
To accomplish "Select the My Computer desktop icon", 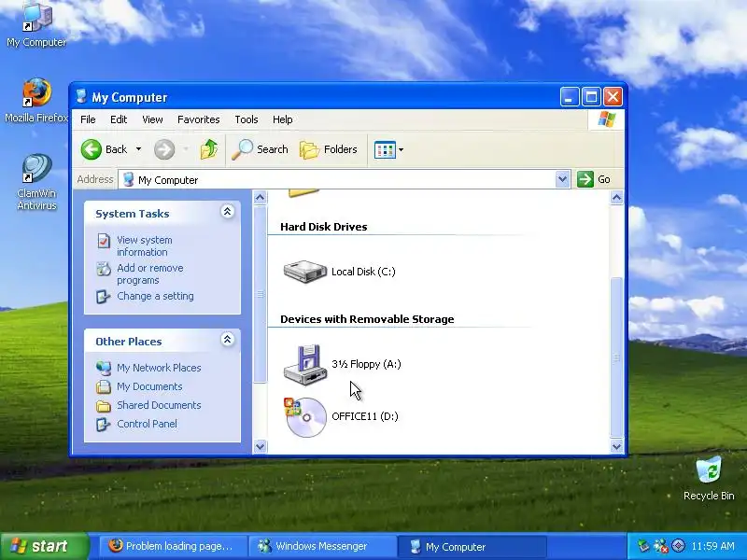I will (x=36, y=25).
